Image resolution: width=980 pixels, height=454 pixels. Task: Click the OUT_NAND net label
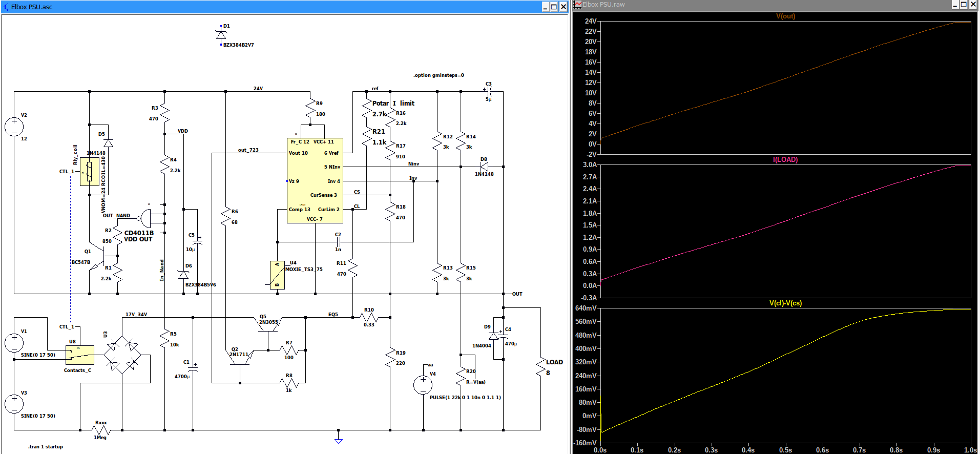click(116, 216)
